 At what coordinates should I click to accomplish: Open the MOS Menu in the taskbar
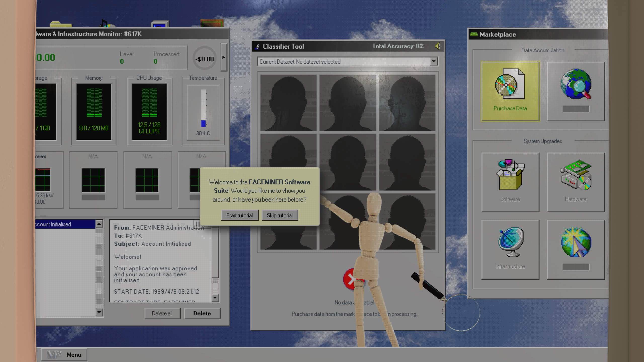point(64,355)
